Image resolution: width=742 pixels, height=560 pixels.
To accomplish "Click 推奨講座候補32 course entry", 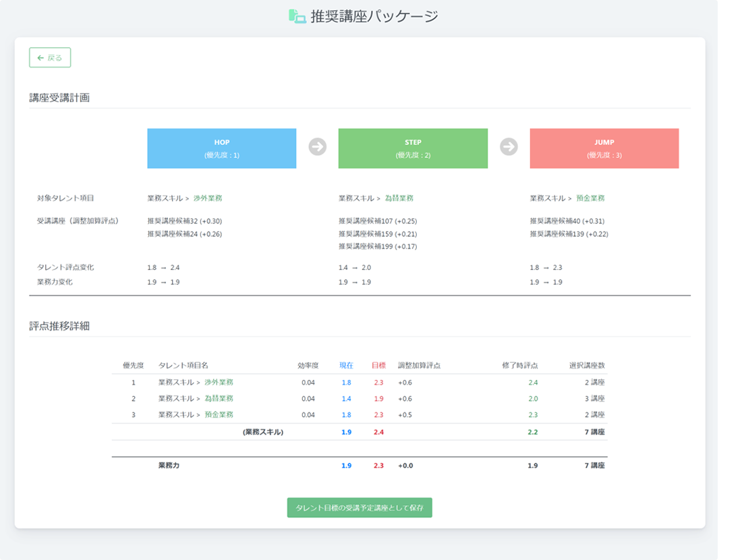I will pos(184,221).
